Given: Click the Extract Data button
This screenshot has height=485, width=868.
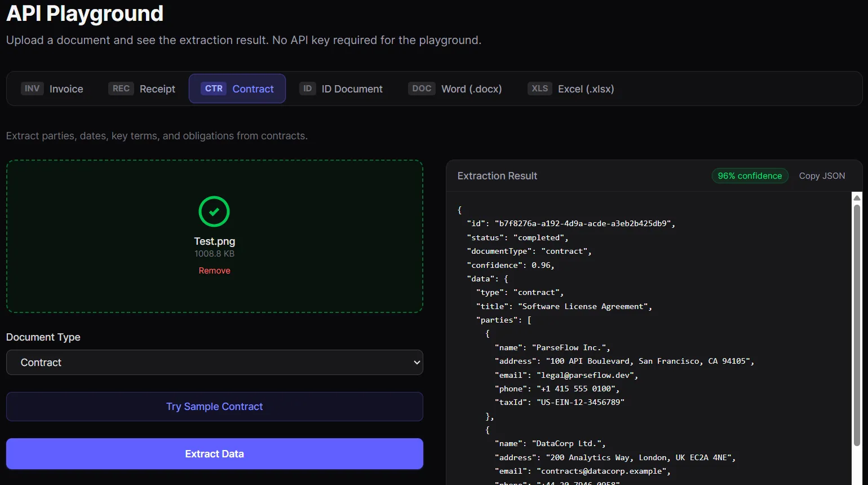Looking at the screenshot, I should tap(215, 454).
